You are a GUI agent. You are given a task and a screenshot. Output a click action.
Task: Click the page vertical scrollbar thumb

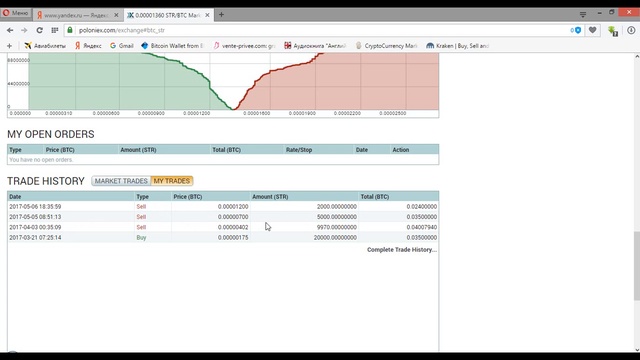point(637,265)
